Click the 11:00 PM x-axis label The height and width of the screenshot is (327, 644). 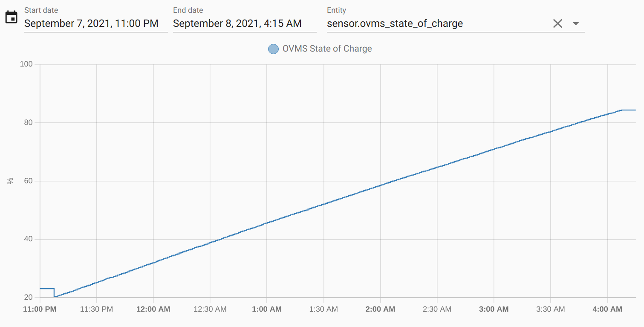pyautogui.click(x=40, y=309)
